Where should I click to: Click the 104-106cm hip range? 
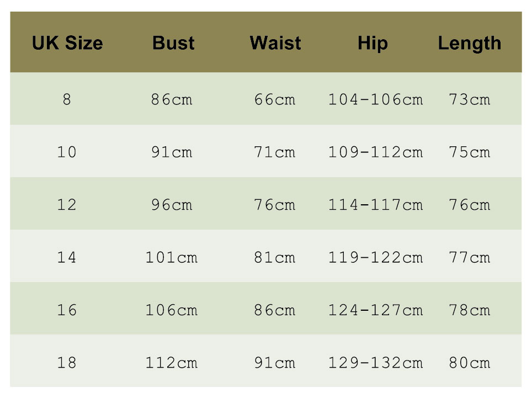[x=375, y=100]
